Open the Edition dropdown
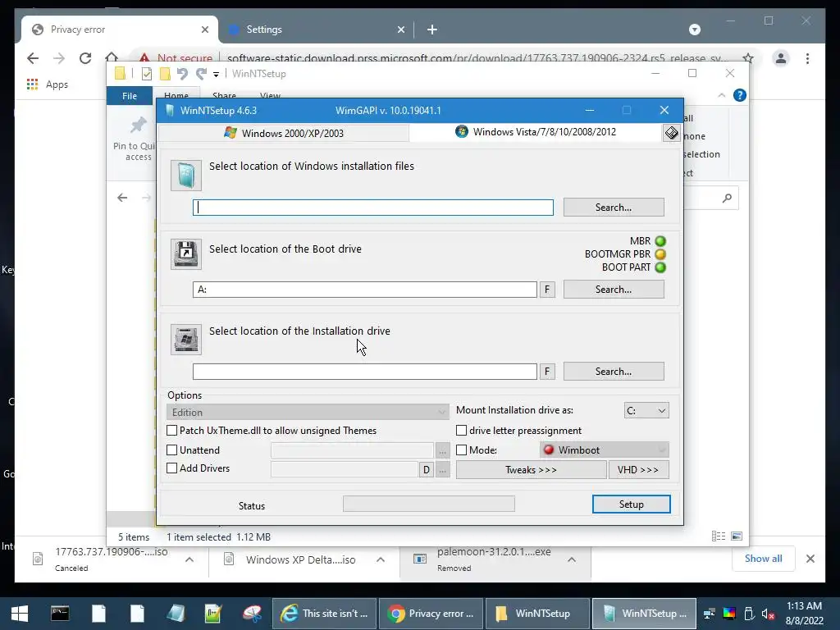The width and height of the screenshot is (840, 630). 308,412
